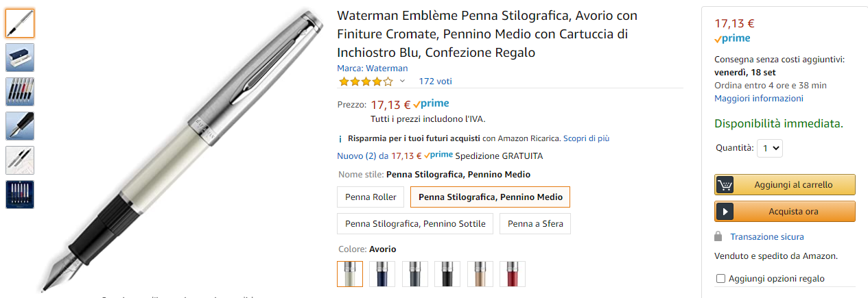868x298 pixels.
Task: Click the shopping cart icon on Aggiungi al carrello
Action: pos(725,184)
